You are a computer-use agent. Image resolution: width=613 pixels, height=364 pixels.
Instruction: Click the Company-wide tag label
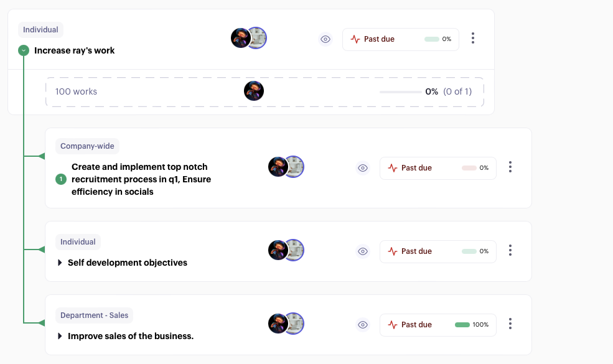[x=87, y=146]
